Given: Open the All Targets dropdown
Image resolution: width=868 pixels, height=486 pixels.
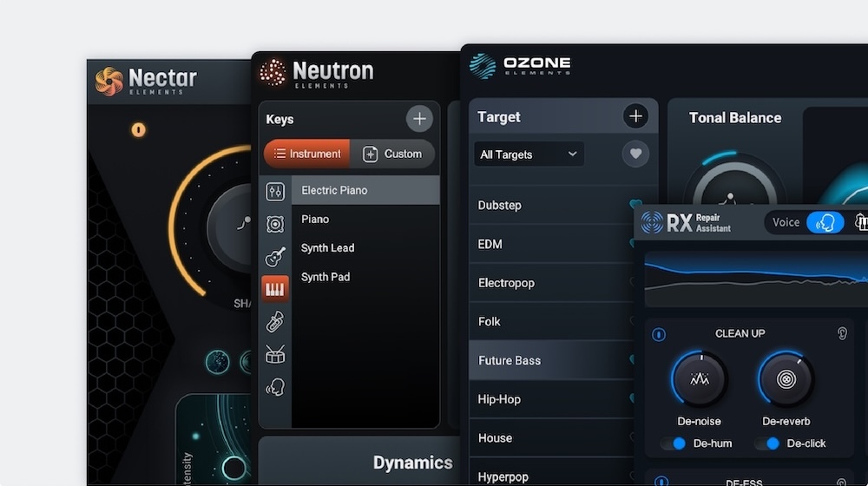Looking at the screenshot, I should 529,154.
